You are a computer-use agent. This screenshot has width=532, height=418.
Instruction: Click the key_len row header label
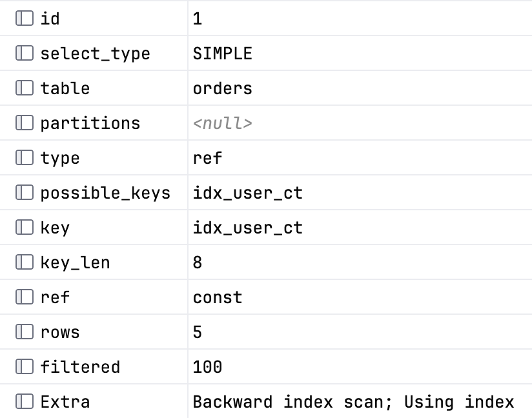point(75,263)
